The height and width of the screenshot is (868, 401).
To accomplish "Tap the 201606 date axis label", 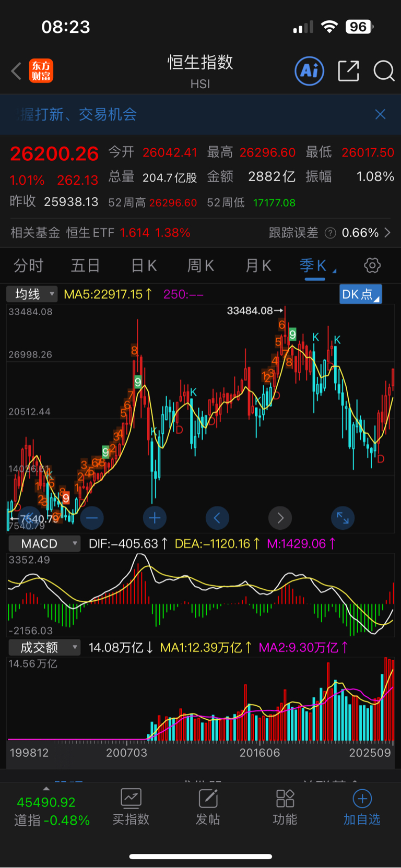I will 260,753.
